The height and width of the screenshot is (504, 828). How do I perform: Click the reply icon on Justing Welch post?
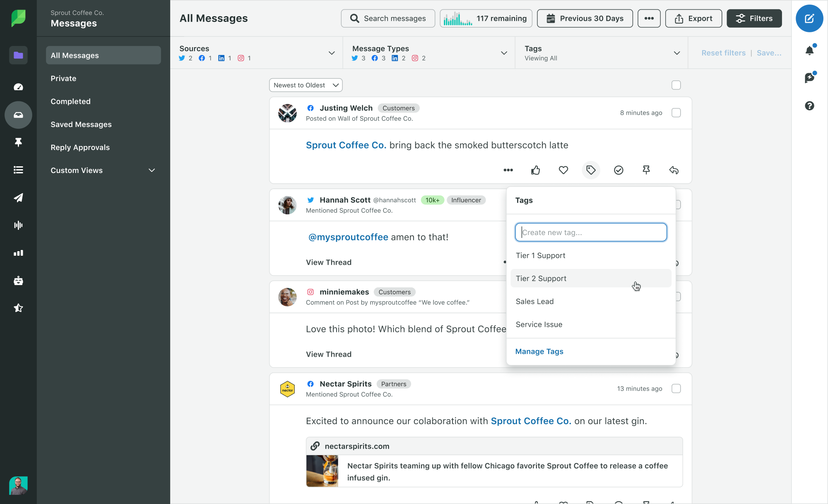674,170
